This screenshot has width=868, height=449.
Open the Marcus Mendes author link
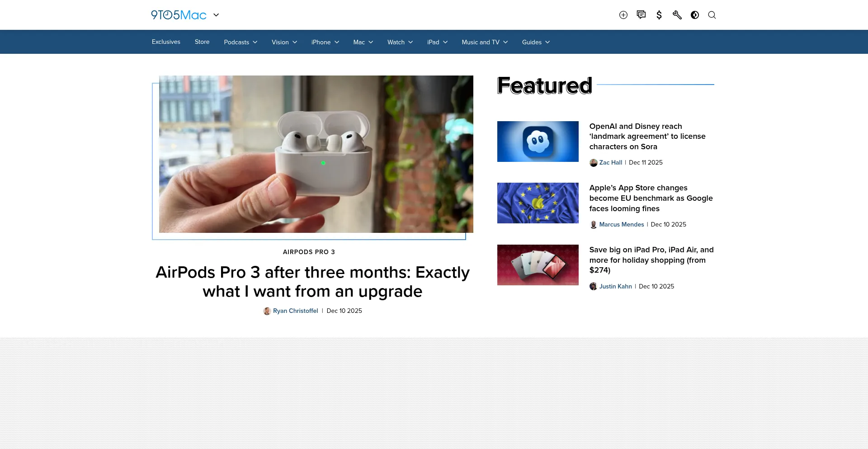[x=622, y=224]
